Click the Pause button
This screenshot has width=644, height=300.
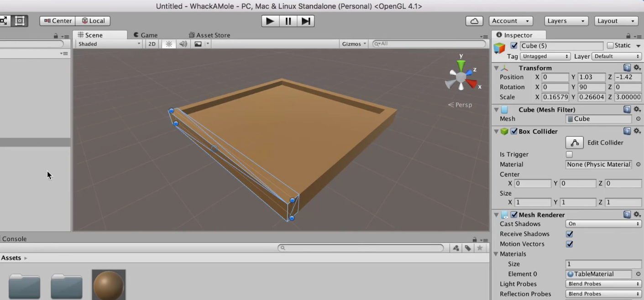(x=288, y=21)
